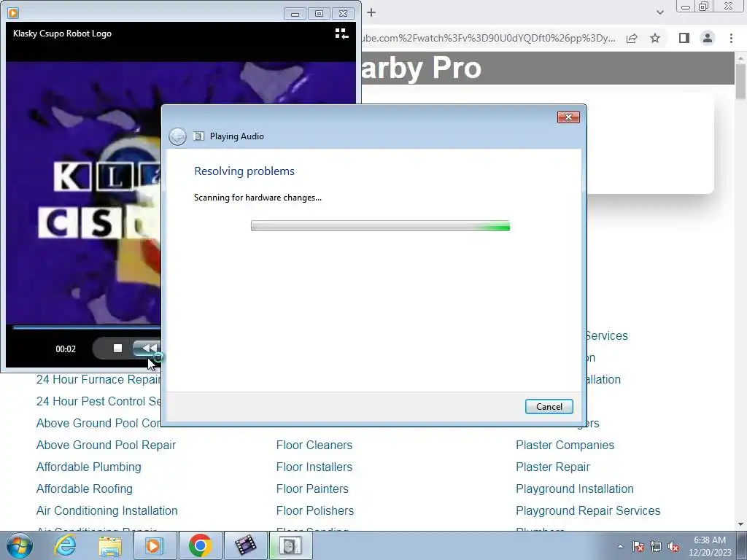Screen dimensions: 747x560
Task: Open muted volume tray icon
Action: [673, 547]
